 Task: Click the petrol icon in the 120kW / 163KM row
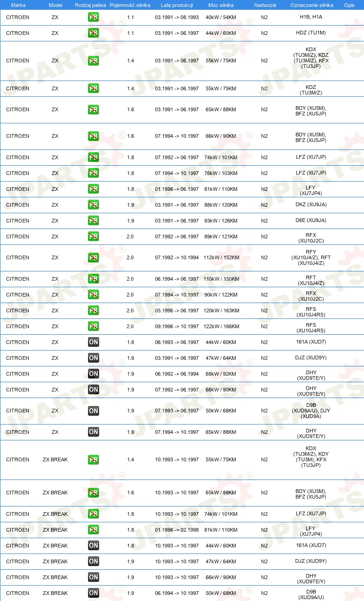click(x=94, y=311)
